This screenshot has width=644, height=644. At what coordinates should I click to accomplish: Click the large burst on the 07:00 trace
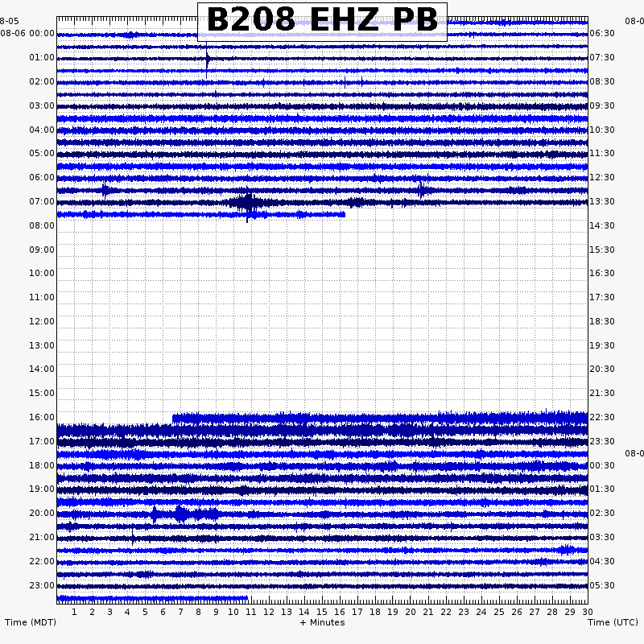pos(247,203)
